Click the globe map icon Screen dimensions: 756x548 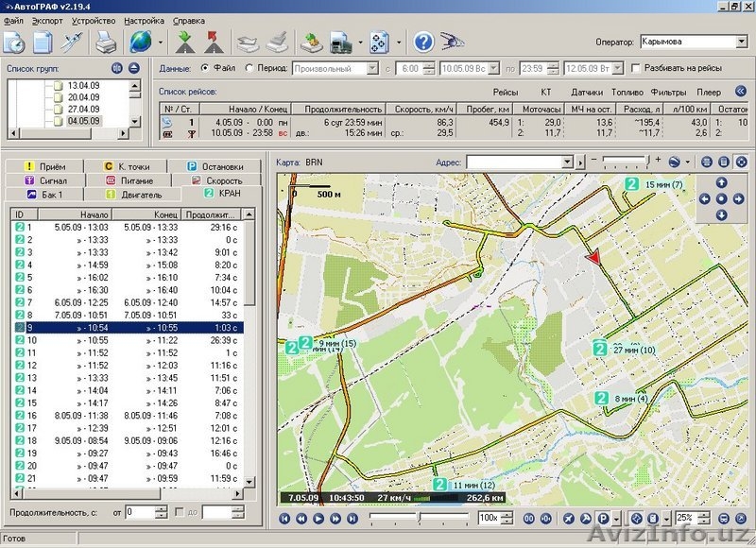140,42
